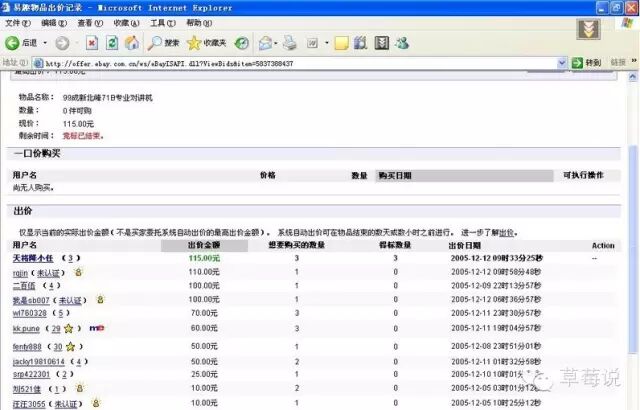Open the Back button history dropdown arrow
The height and width of the screenshot is (410, 640).
(x=45, y=43)
